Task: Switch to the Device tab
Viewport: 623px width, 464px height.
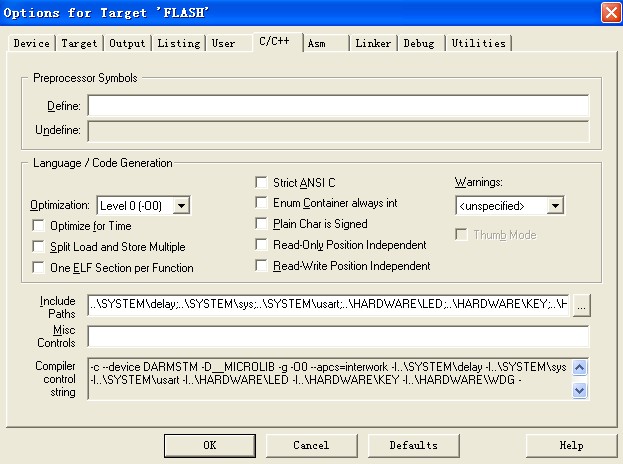Action: point(31,43)
